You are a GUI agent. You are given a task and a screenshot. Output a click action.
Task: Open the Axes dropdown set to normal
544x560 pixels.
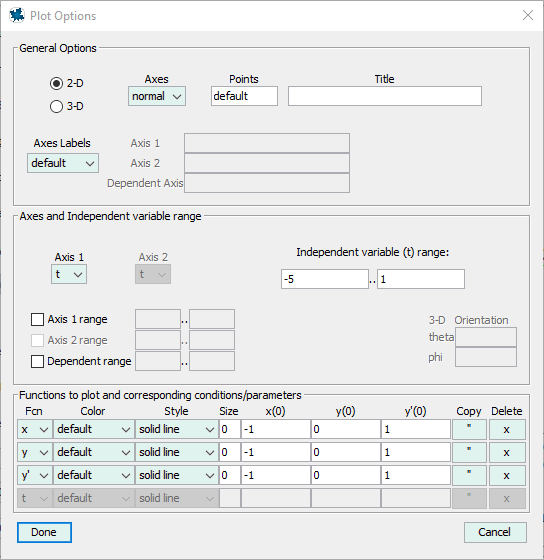pos(157,96)
